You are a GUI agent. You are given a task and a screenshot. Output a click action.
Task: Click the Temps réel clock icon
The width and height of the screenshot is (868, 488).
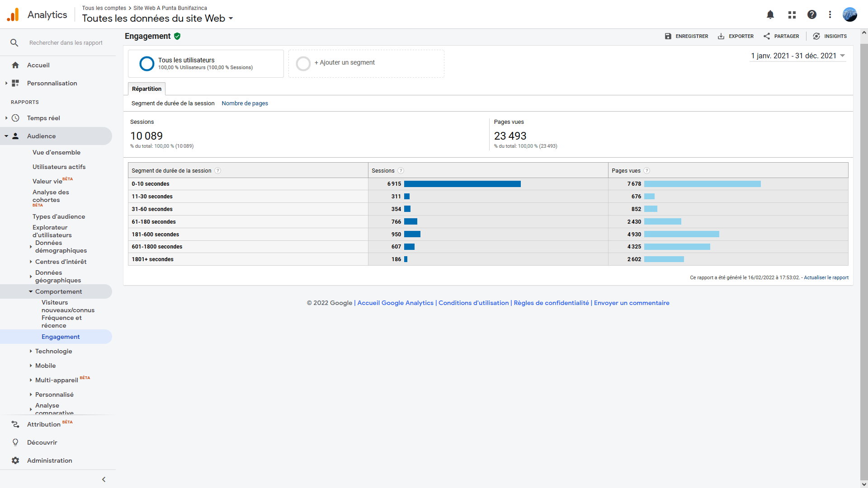[15, 118]
